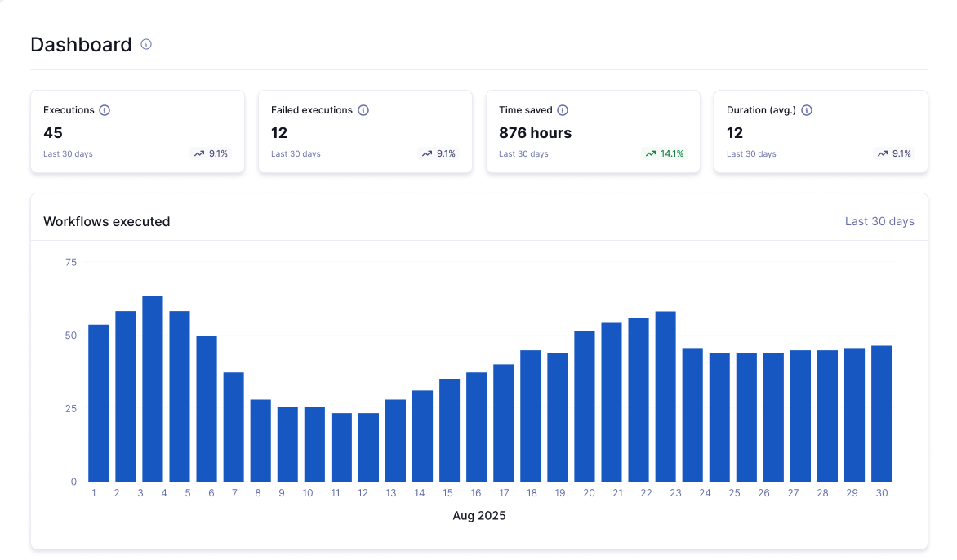Toggle the 9.1% badge on Executions card
The height and width of the screenshot is (560, 957).
tap(211, 153)
